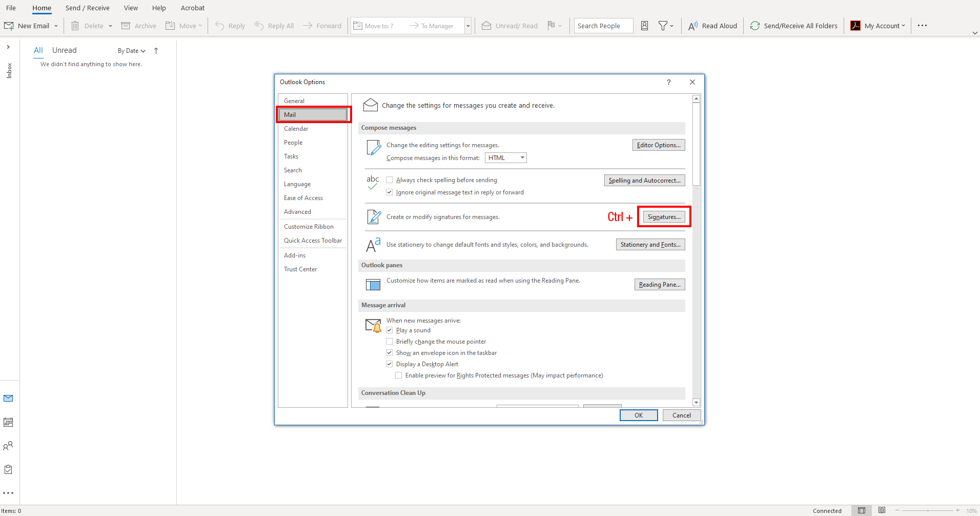Click the Search People input field
The width and height of the screenshot is (980, 516).
coord(603,26)
